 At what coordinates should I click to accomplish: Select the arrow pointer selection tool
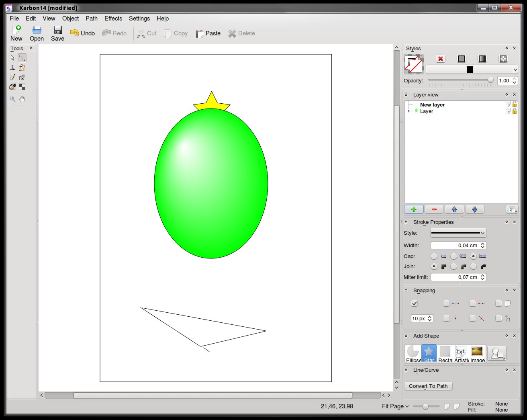pyautogui.click(x=12, y=58)
